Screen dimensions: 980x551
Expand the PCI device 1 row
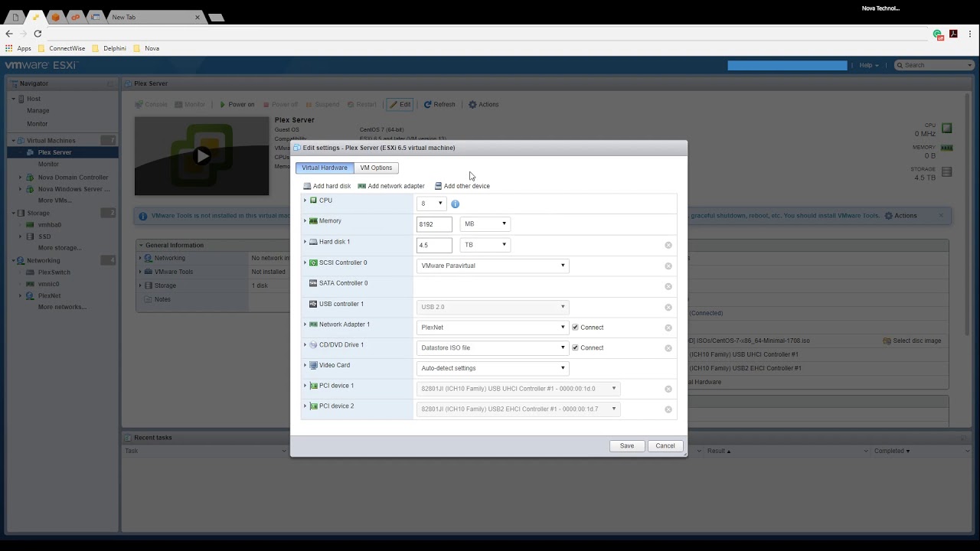coord(305,386)
